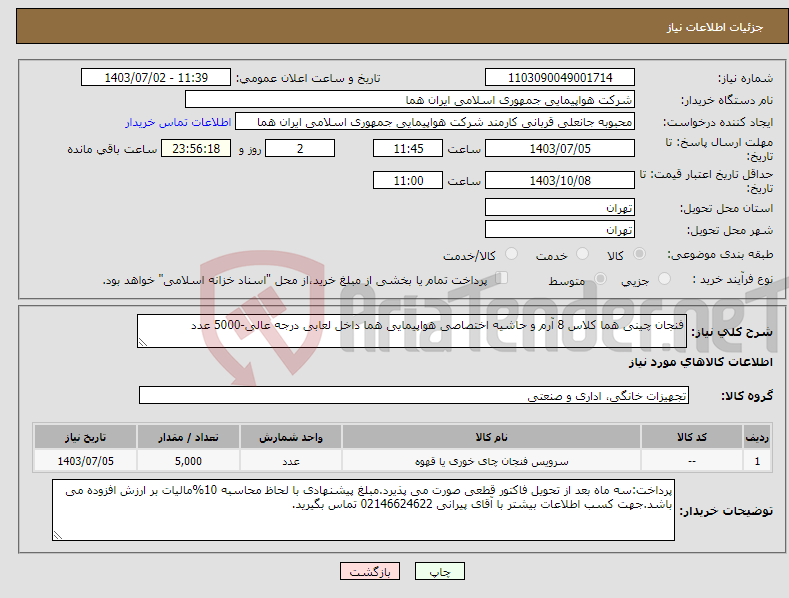
Task: Select the خدمت radio button
Action: click(x=582, y=254)
